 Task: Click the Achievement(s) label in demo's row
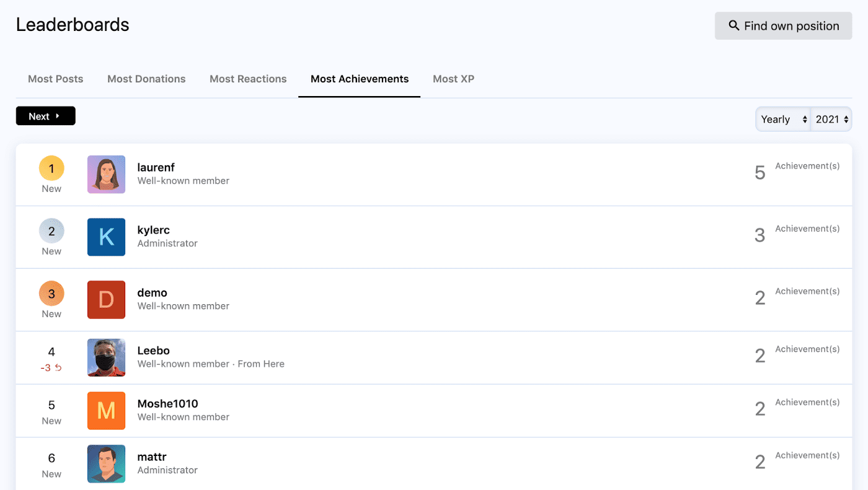(x=807, y=291)
